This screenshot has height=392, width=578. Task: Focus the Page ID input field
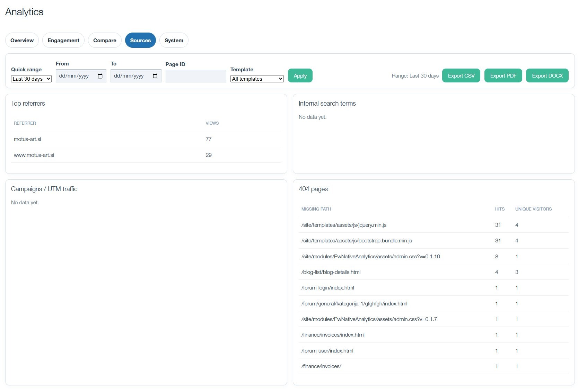coord(196,76)
